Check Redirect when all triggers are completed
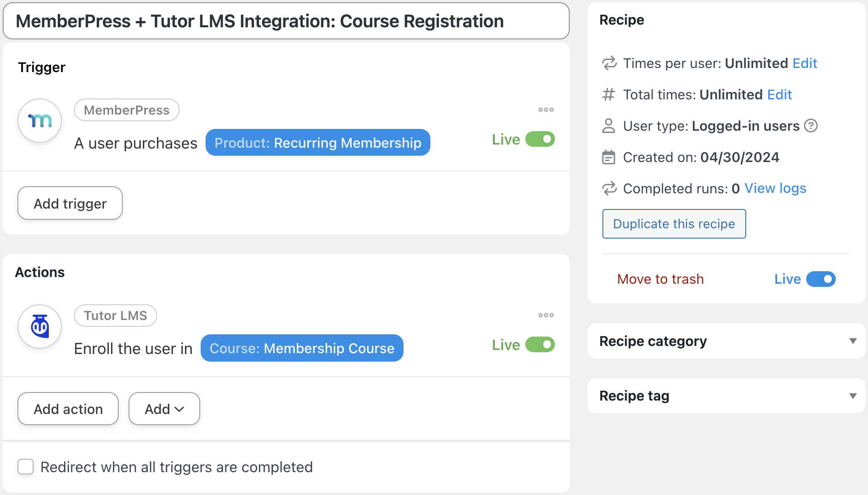This screenshot has height=495, width=868. coord(26,467)
